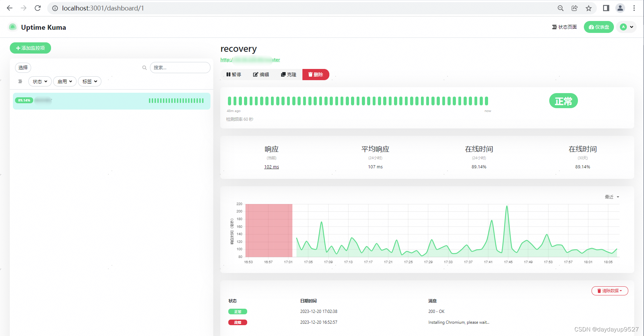Click the 24-hour 89.14% uptime value

click(479, 167)
